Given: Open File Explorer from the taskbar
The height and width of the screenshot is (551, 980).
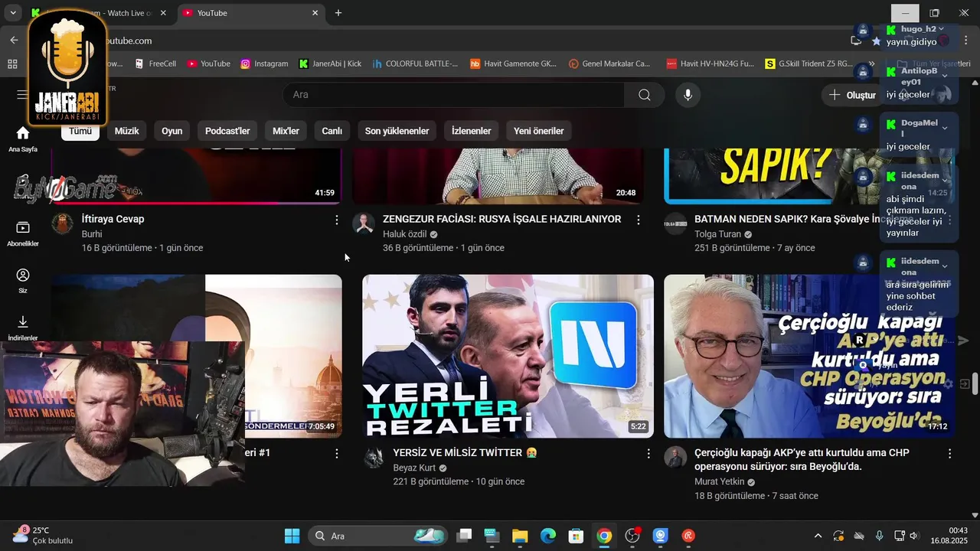Looking at the screenshot, I should click(520, 536).
